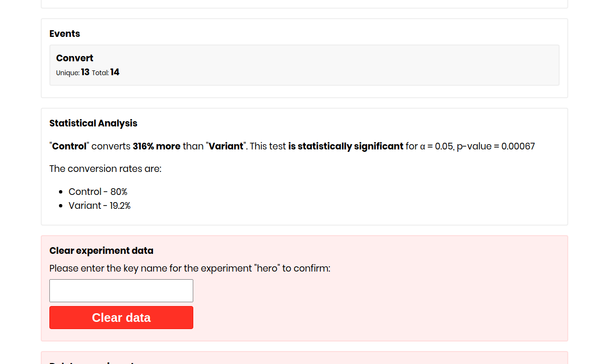Click the bold "Control" name in analysis sentence
The width and height of the screenshot is (609, 364).
70,146
